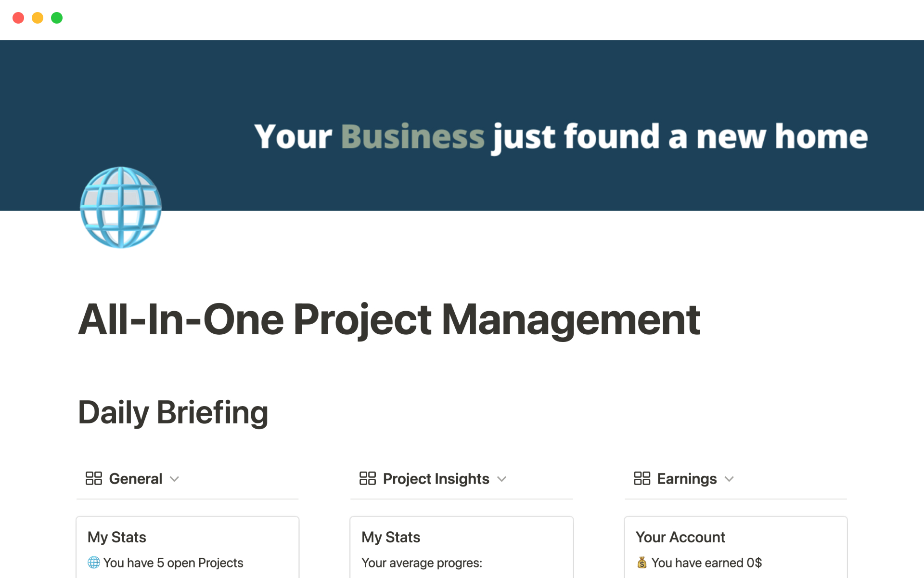Close the window with the red button

(x=18, y=18)
